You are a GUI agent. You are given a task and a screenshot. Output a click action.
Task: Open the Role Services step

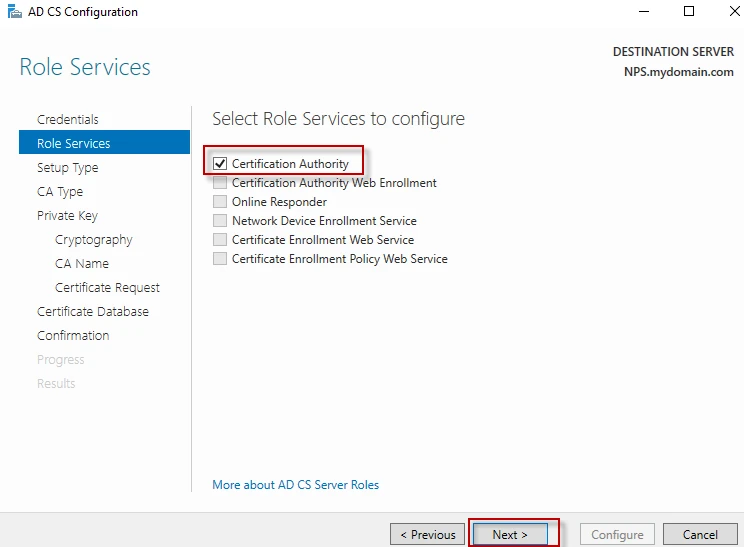(x=74, y=144)
